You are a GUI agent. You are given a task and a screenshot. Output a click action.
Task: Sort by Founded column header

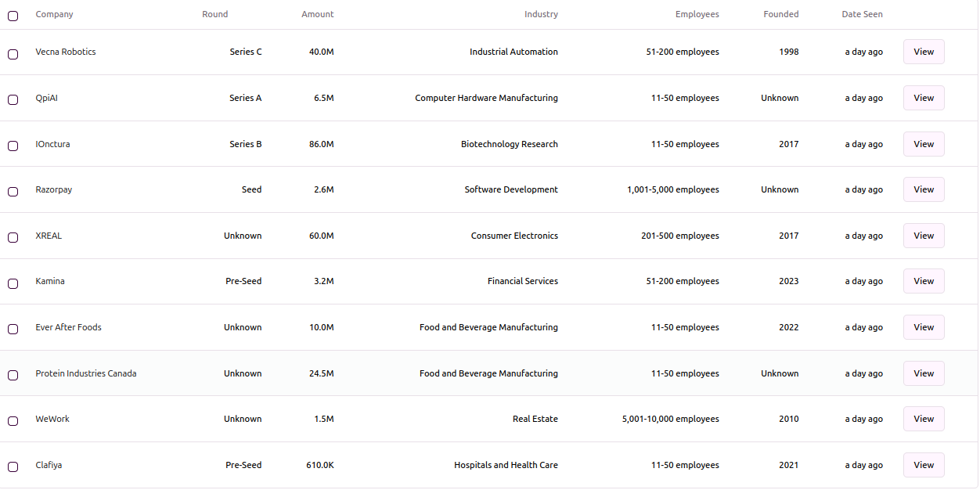coord(781,14)
